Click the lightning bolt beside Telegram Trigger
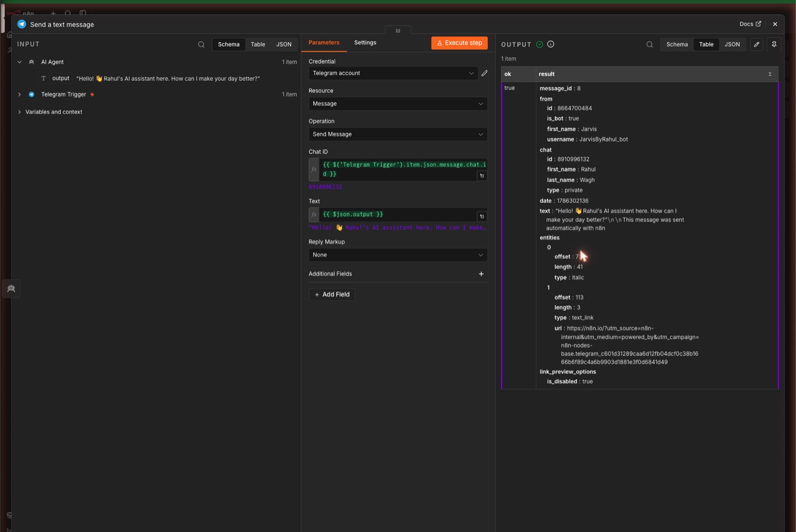This screenshot has height=532, width=796. pyautogui.click(x=92, y=94)
